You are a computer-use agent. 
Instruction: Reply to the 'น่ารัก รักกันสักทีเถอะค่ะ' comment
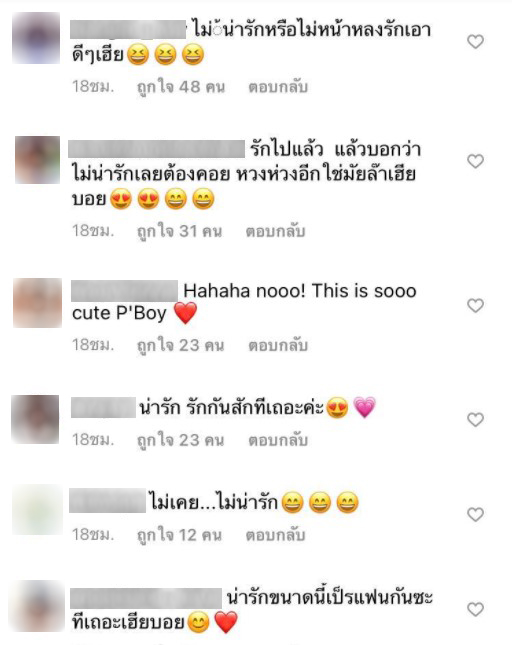coord(278,440)
